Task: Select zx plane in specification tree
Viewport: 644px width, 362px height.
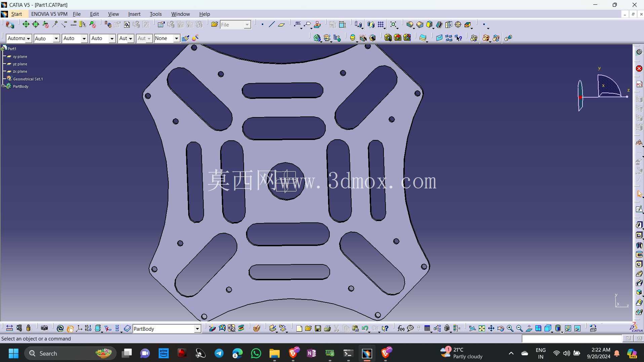Action: pyautogui.click(x=20, y=71)
